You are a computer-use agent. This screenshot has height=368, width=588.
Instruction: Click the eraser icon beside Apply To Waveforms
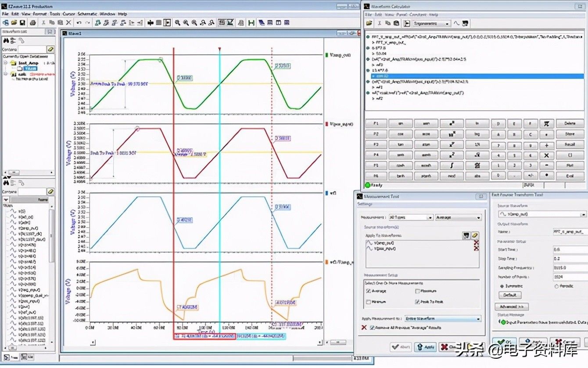click(x=475, y=236)
